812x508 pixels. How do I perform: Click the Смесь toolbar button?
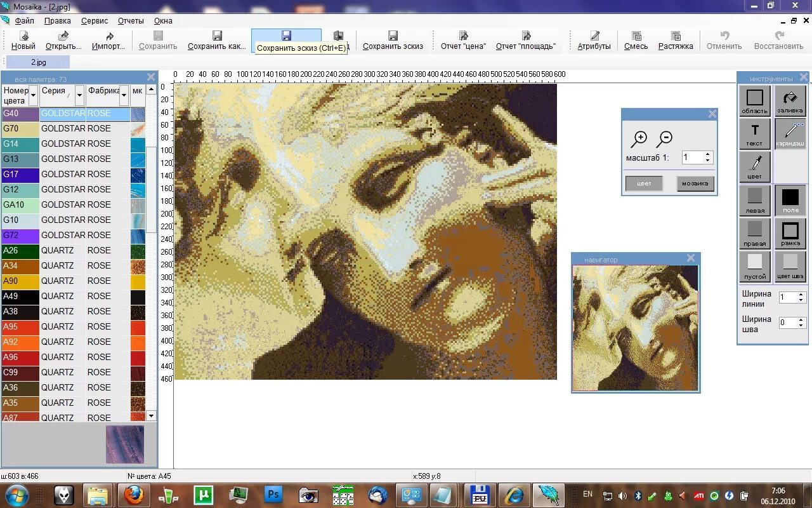(636, 41)
